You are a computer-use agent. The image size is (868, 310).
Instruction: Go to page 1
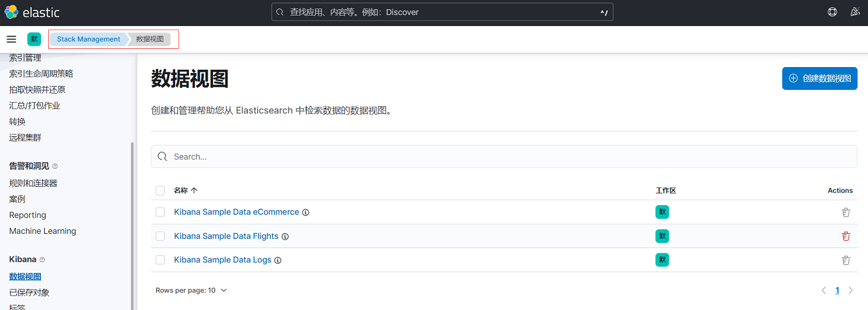(837, 290)
